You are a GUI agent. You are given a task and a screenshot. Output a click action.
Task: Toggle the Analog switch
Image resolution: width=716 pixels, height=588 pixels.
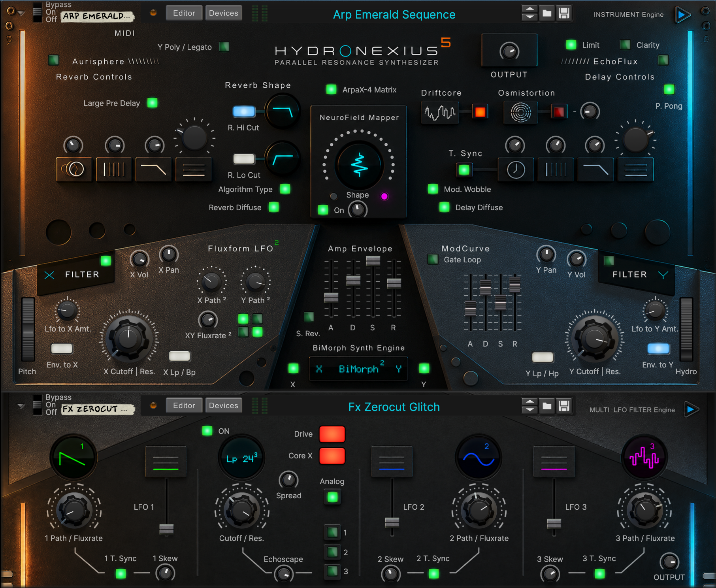point(333,497)
